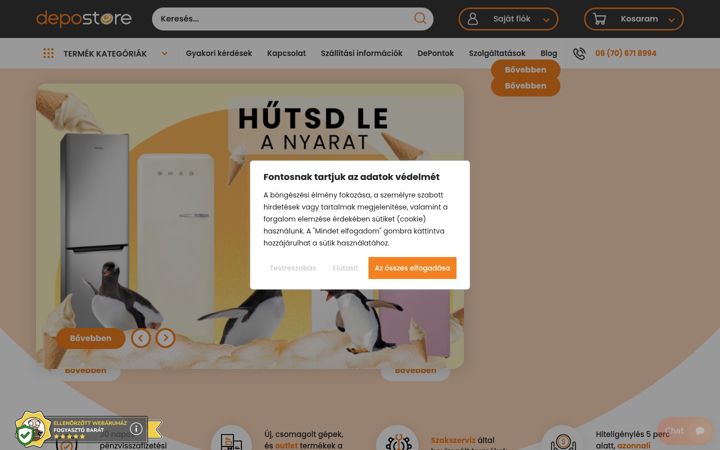
Task: Click the depostore logo
Action: point(84,19)
